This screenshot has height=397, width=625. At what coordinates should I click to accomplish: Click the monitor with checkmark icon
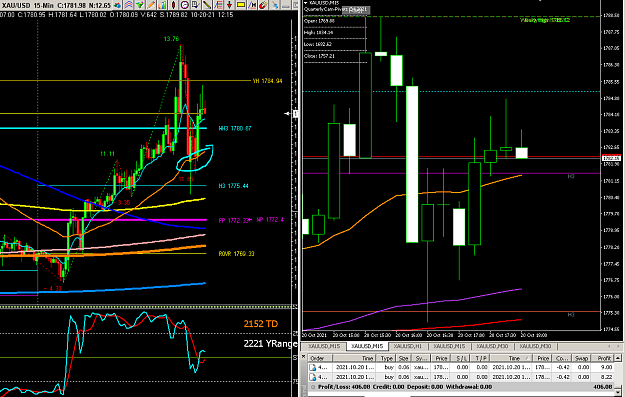[196, 5]
